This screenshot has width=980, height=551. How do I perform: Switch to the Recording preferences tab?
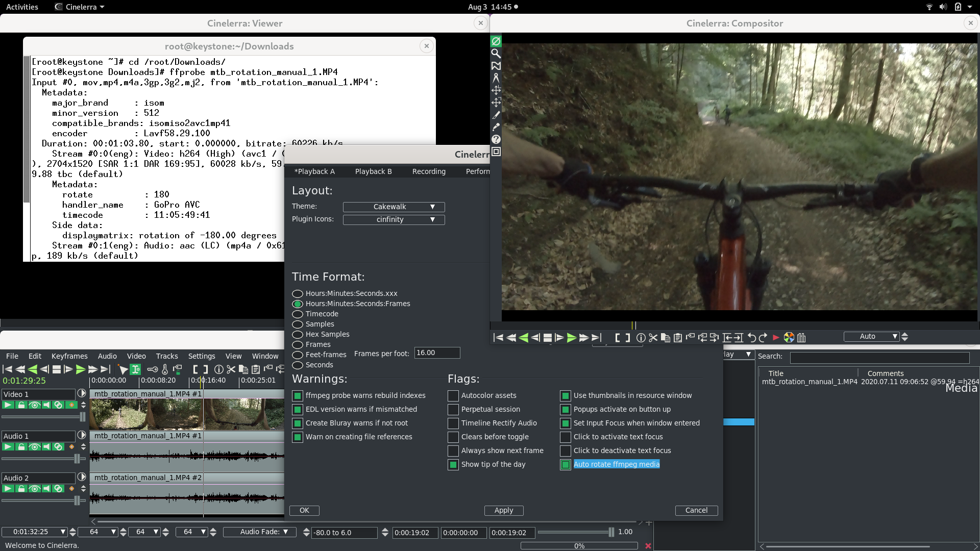(x=429, y=172)
